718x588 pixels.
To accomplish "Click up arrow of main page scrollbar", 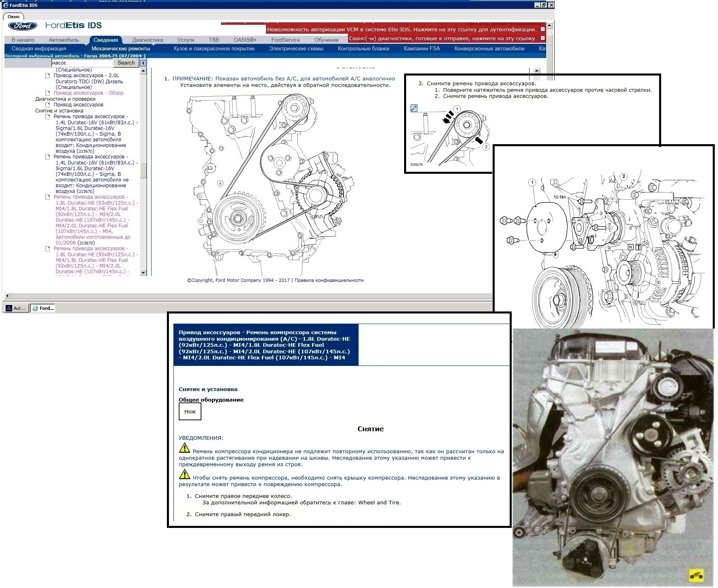I will [x=549, y=25].
